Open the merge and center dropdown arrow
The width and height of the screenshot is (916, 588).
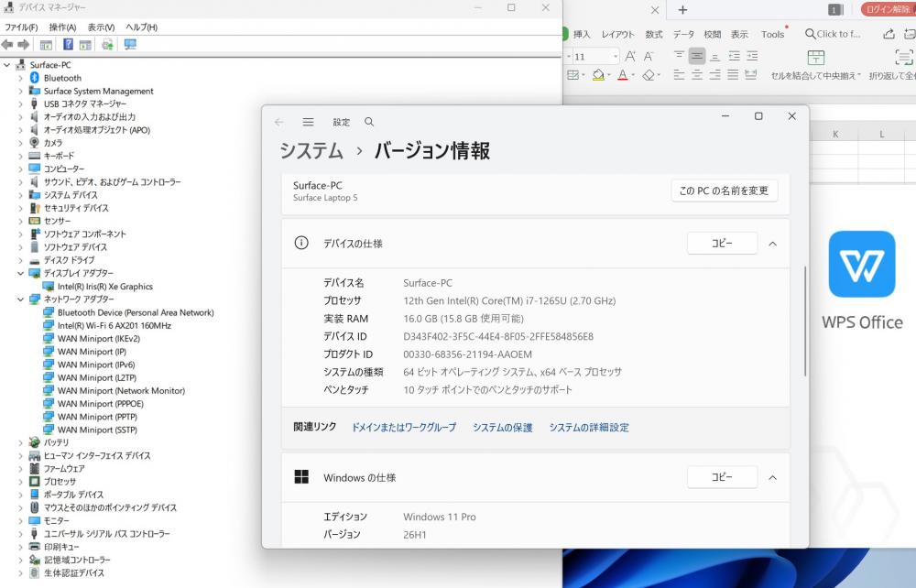859,76
